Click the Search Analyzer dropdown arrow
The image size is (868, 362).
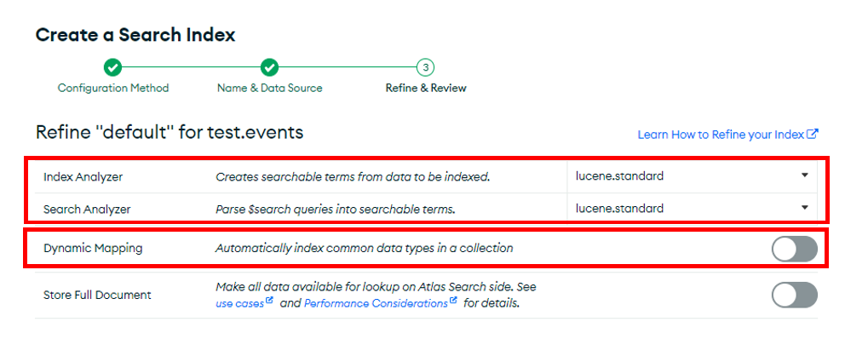click(x=804, y=208)
